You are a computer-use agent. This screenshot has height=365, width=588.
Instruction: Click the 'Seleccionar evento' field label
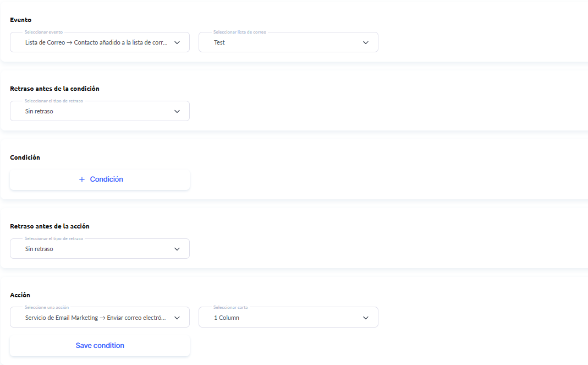[x=43, y=32]
